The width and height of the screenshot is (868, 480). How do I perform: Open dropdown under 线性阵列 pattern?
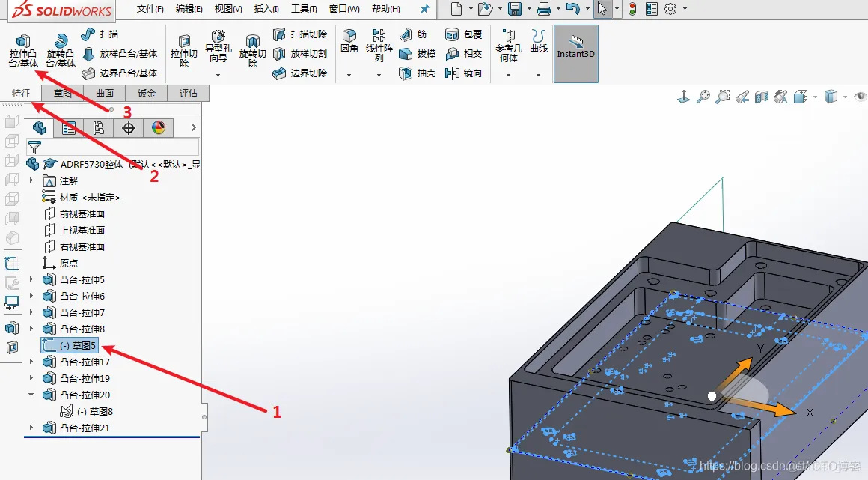379,75
